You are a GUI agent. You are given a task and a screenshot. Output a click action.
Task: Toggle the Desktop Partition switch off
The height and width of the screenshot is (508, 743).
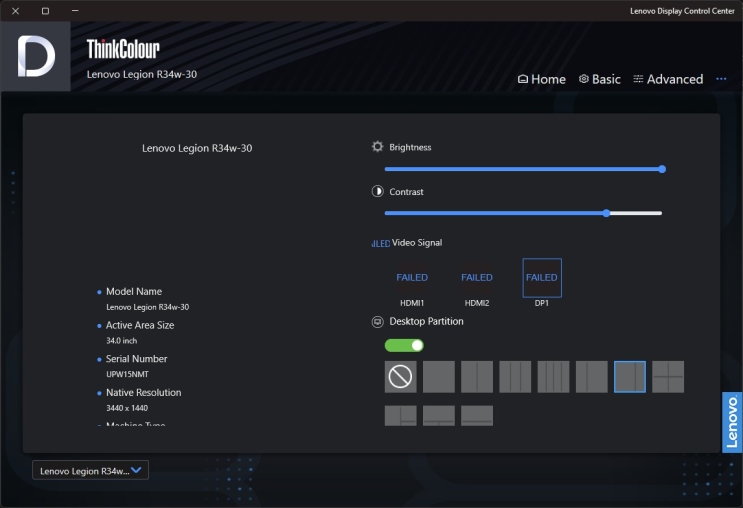pos(404,345)
